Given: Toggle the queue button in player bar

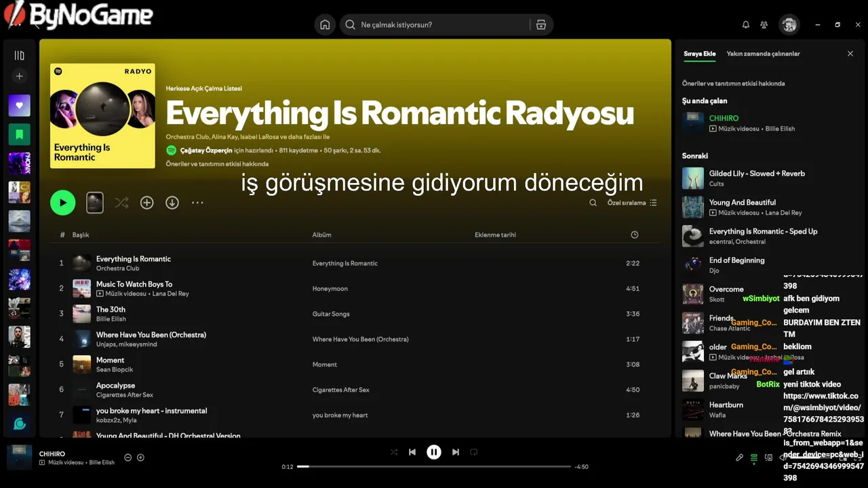Looking at the screenshot, I should pyautogui.click(x=754, y=458).
